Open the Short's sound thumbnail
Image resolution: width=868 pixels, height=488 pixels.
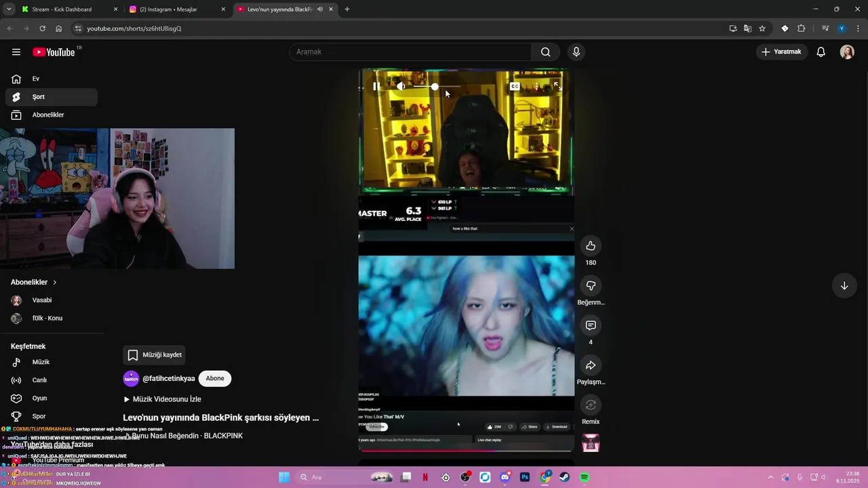pyautogui.click(x=591, y=443)
